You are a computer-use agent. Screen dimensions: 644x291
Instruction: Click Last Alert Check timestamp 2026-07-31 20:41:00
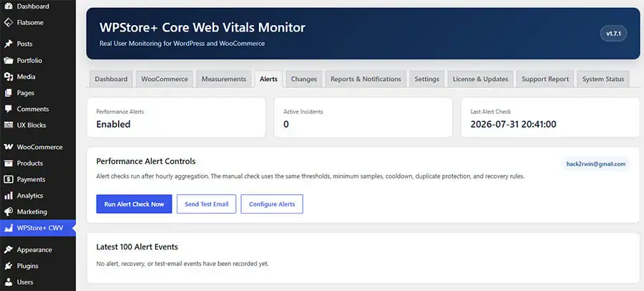513,124
